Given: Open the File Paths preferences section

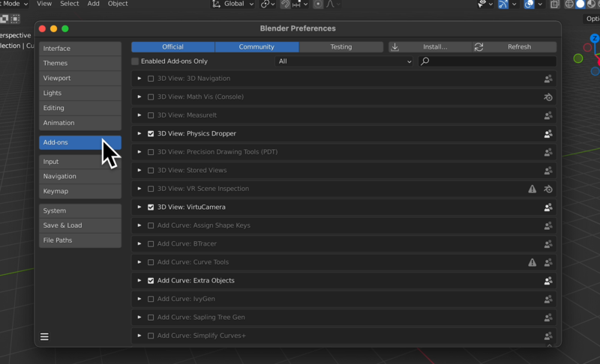Looking at the screenshot, I should pos(80,240).
